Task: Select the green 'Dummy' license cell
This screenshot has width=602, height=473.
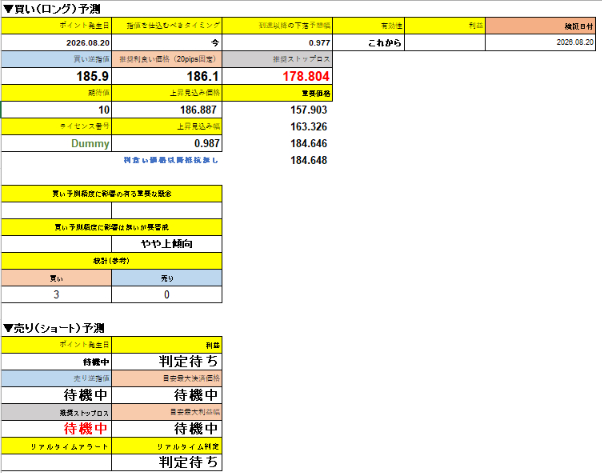Action: click(56, 143)
